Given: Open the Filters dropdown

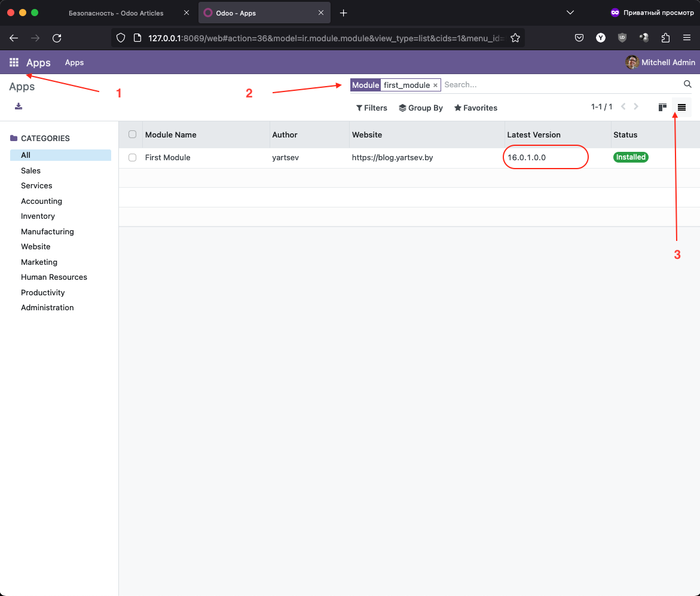Looking at the screenshot, I should point(371,108).
